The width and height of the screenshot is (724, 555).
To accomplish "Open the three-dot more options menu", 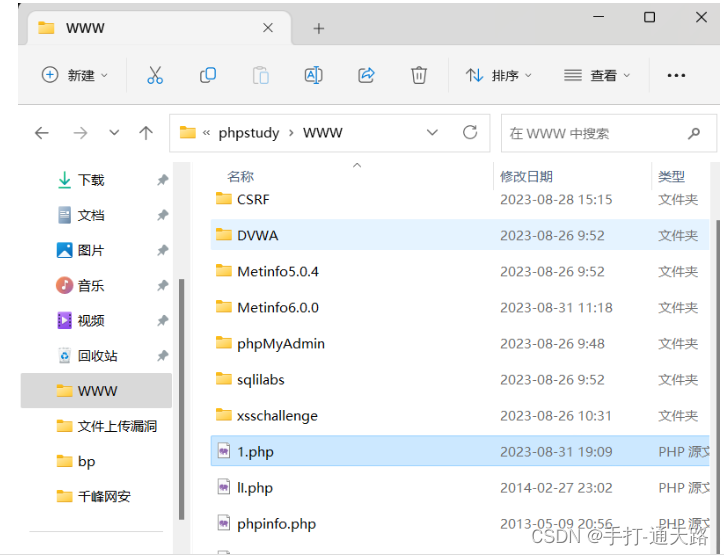I will pyautogui.click(x=676, y=75).
